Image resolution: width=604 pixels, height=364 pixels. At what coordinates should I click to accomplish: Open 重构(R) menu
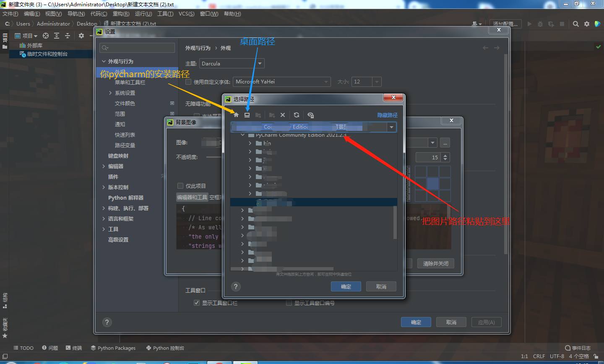121,14
